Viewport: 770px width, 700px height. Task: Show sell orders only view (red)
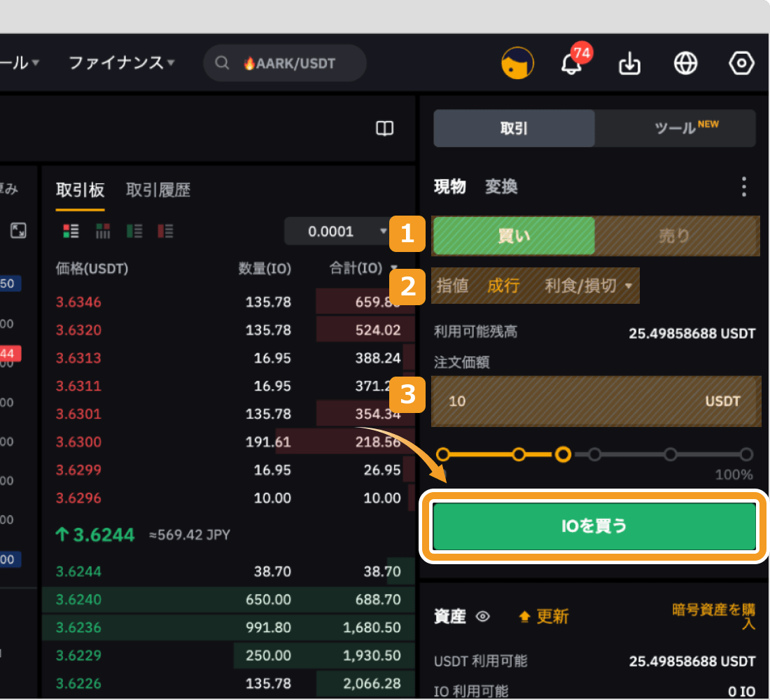pyautogui.click(x=165, y=231)
